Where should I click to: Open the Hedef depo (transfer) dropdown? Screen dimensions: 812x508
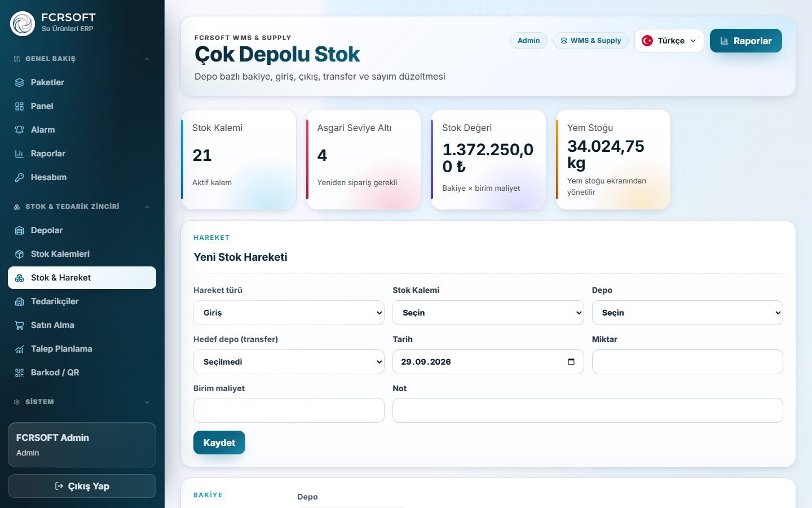tap(289, 362)
